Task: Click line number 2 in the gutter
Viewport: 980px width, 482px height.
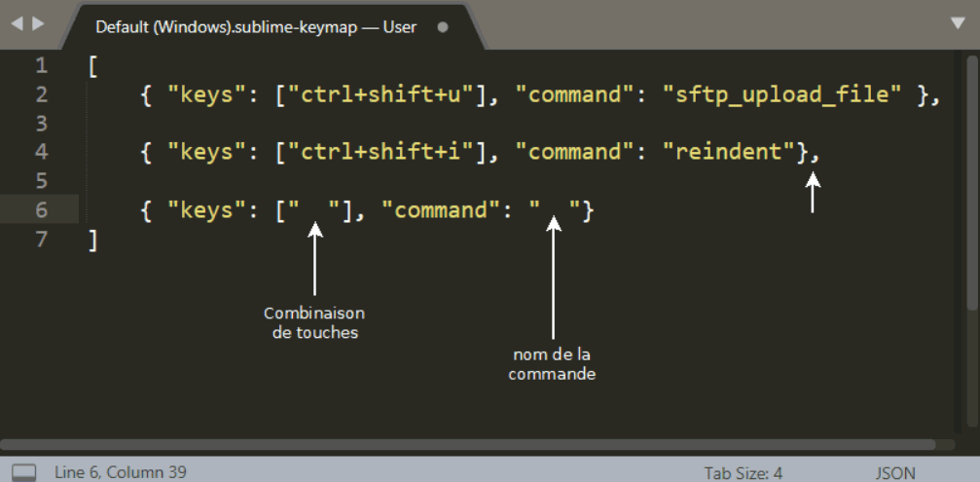Action: pos(41,94)
